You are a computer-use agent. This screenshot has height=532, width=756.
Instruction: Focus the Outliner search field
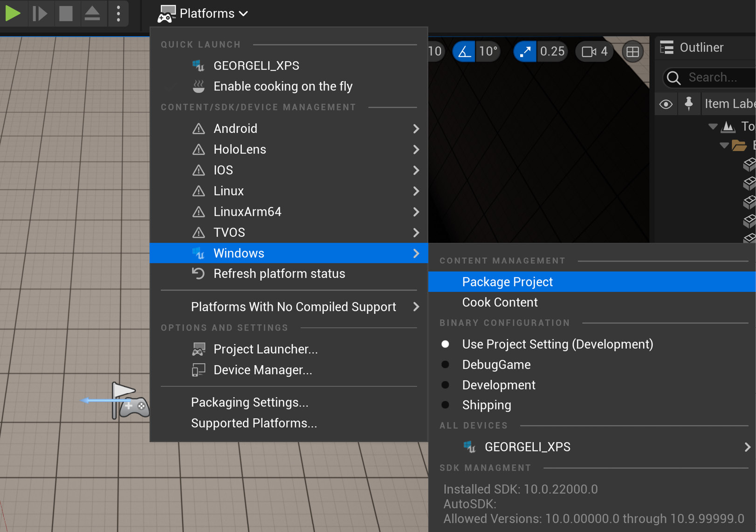(x=710, y=77)
